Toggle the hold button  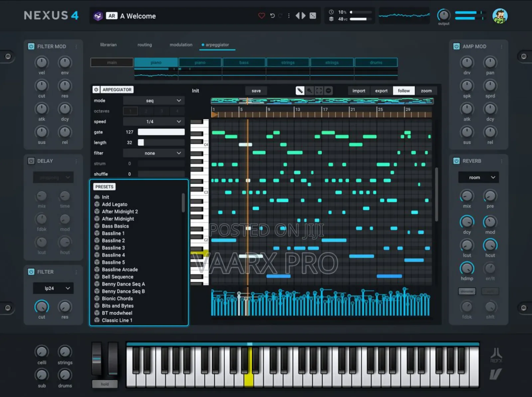105,384
